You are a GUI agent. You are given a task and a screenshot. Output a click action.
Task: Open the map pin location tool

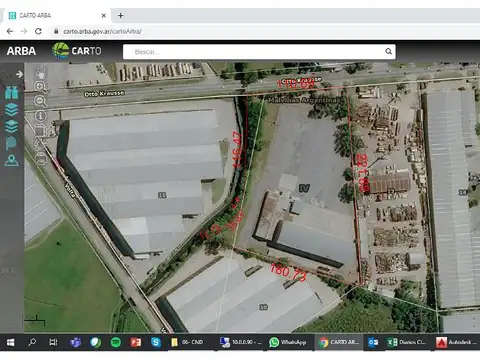(x=12, y=160)
